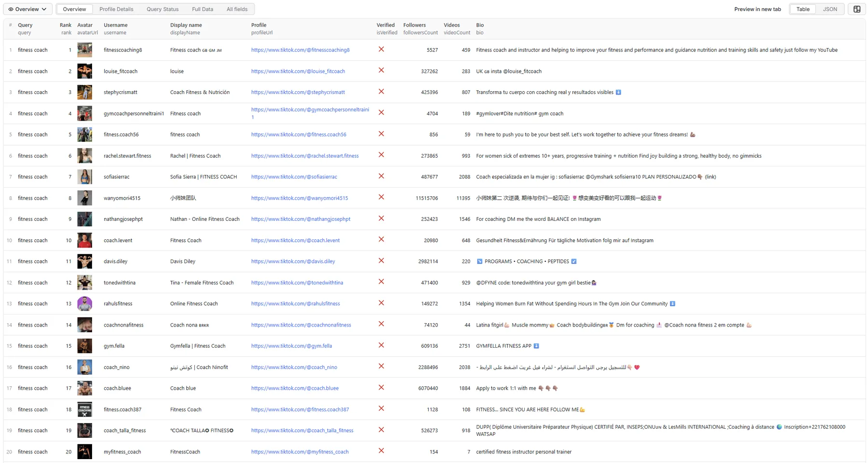The width and height of the screenshot is (868, 463).
Task: Click the not-verified X icon for rachel.stewart.fitness
Action: point(381,155)
